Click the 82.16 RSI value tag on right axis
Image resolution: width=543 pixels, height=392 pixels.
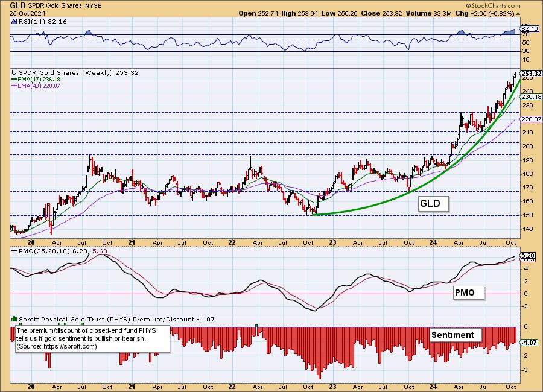tap(530, 29)
